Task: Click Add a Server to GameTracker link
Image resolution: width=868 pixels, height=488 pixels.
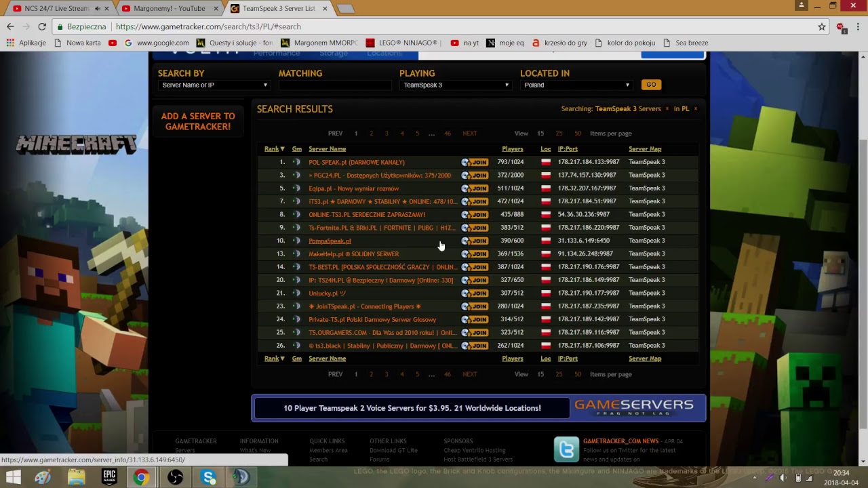Action: click(198, 121)
